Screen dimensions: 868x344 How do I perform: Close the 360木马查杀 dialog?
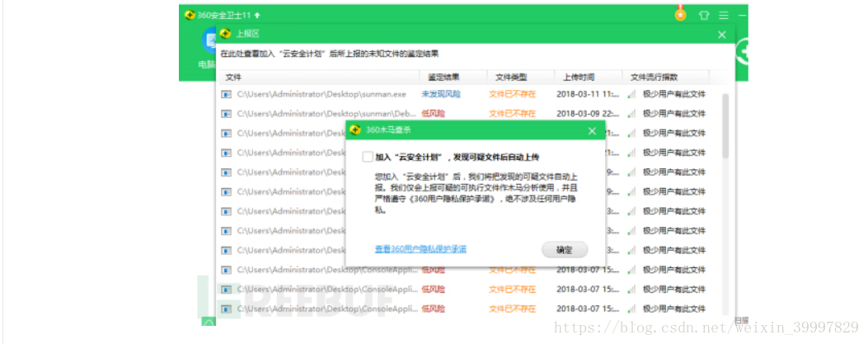tap(592, 130)
